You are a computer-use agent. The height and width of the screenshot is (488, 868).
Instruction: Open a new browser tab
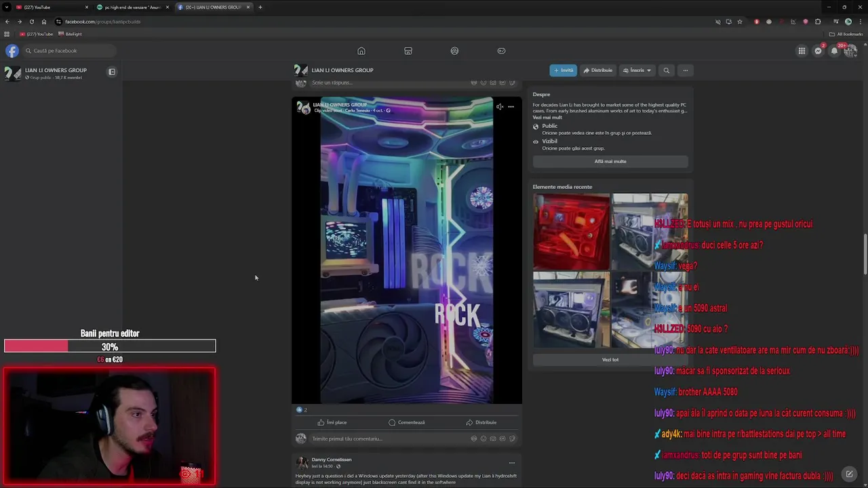260,7
